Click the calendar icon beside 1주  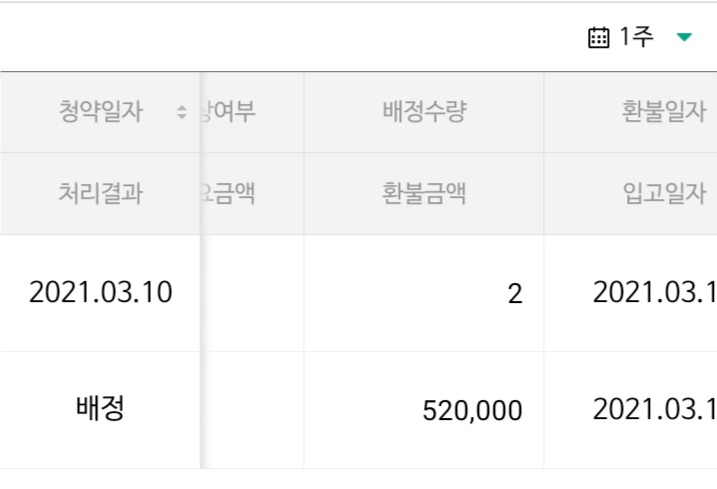[598, 38]
